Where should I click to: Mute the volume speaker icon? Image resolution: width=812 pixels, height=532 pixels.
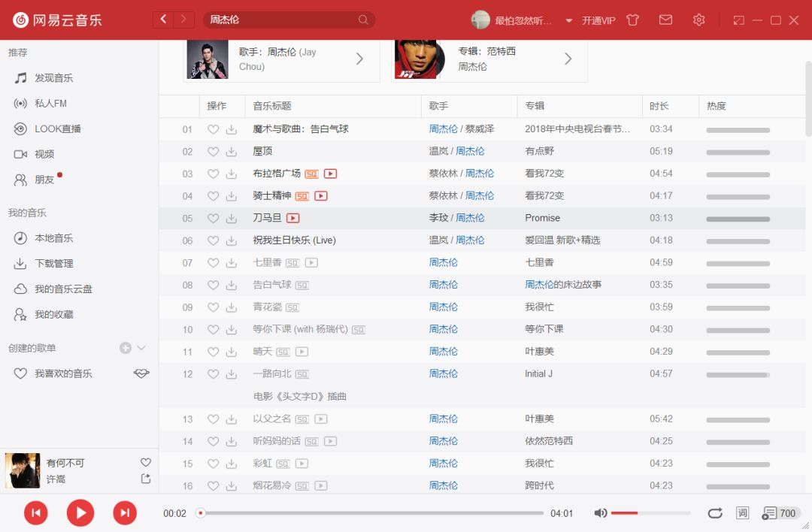pos(600,513)
